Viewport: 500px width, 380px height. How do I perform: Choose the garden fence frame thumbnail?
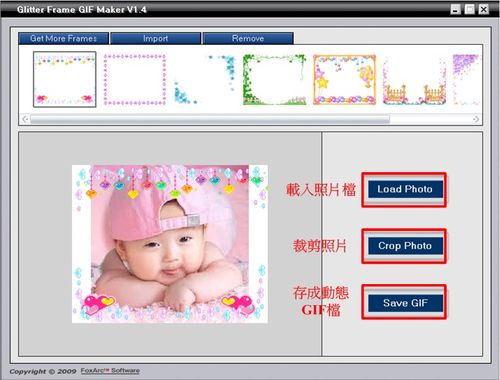click(x=414, y=80)
